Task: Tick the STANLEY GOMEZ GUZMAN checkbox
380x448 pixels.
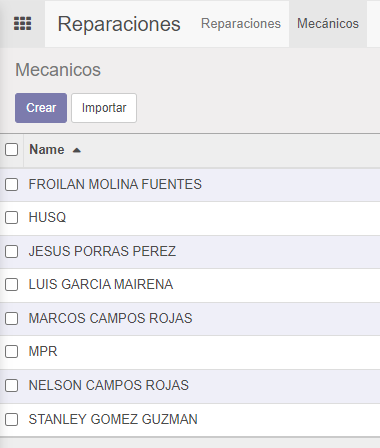Action: click(x=12, y=419)
